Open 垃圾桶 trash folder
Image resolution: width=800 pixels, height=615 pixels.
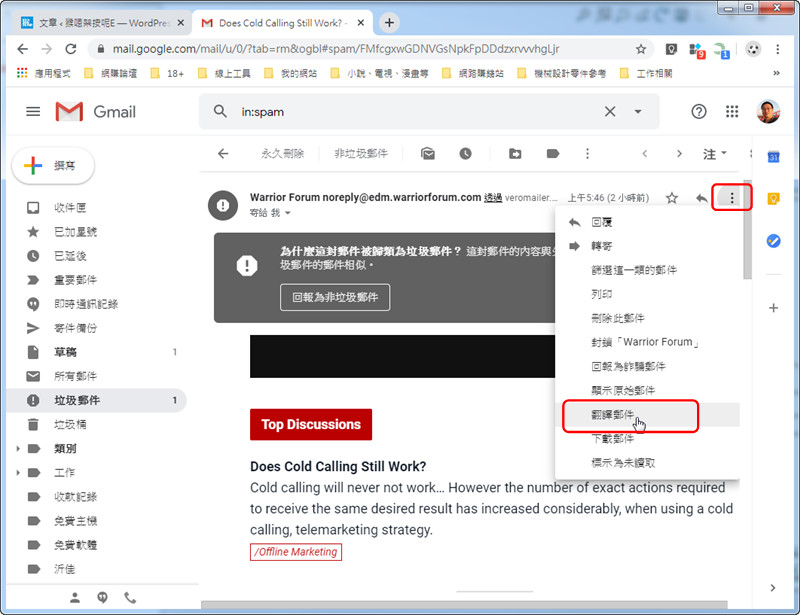tap(97, 425)
